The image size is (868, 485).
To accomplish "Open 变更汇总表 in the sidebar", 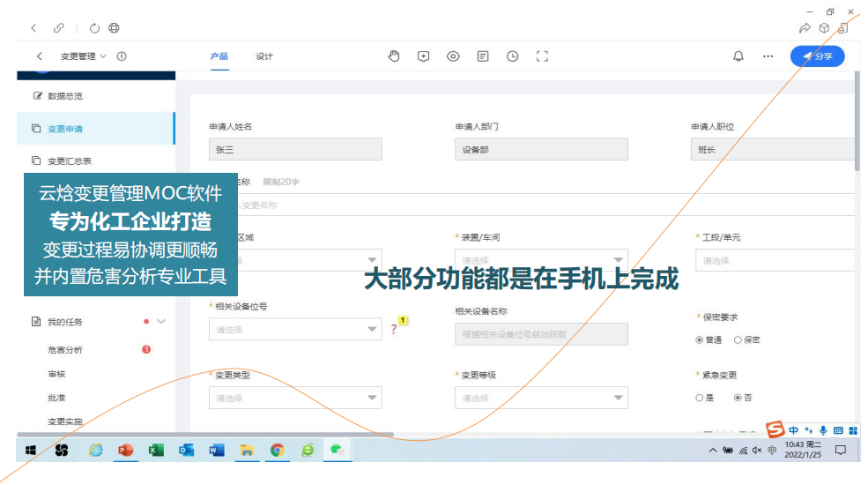I will point(70,161).
